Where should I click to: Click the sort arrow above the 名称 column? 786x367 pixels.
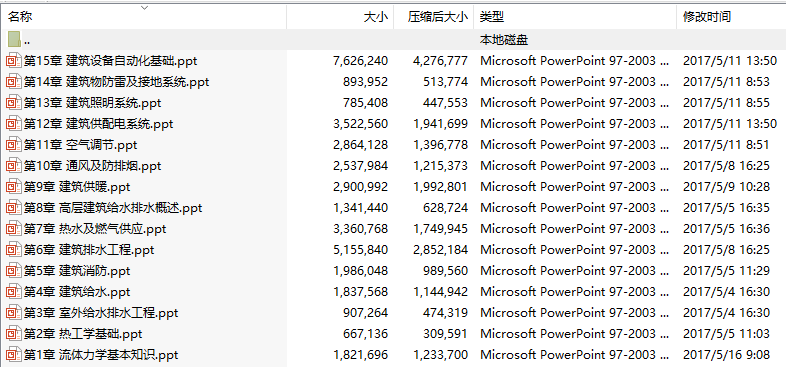144,8
